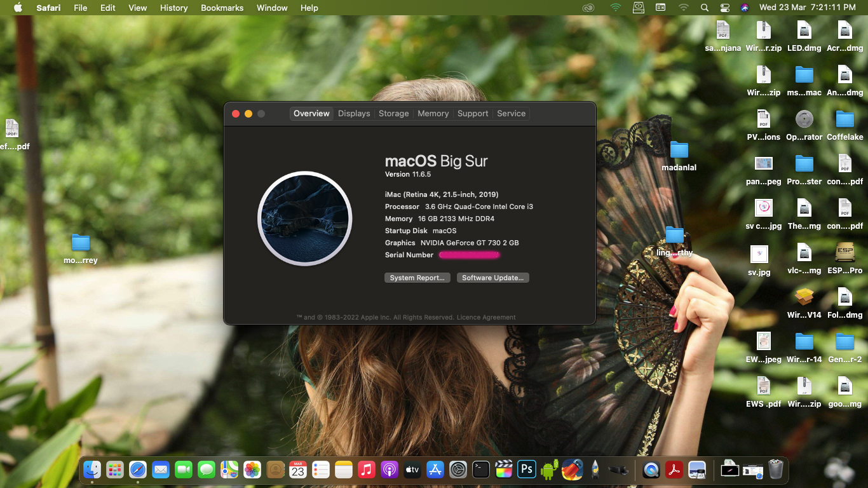Viewport: 868px width, 488px height.
Task: Open Photoshop from the dock
Action: (527, 470)
